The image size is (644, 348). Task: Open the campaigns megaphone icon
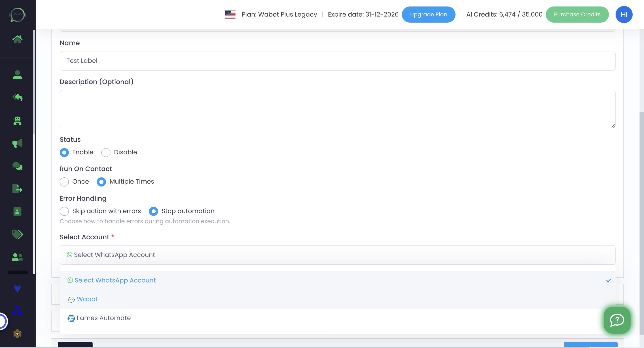[17, 143]
